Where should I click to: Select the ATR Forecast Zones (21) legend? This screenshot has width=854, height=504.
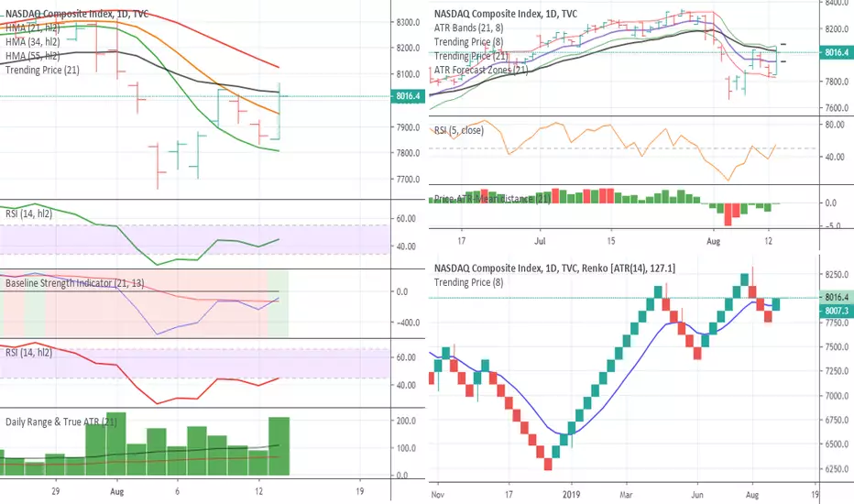481,70
